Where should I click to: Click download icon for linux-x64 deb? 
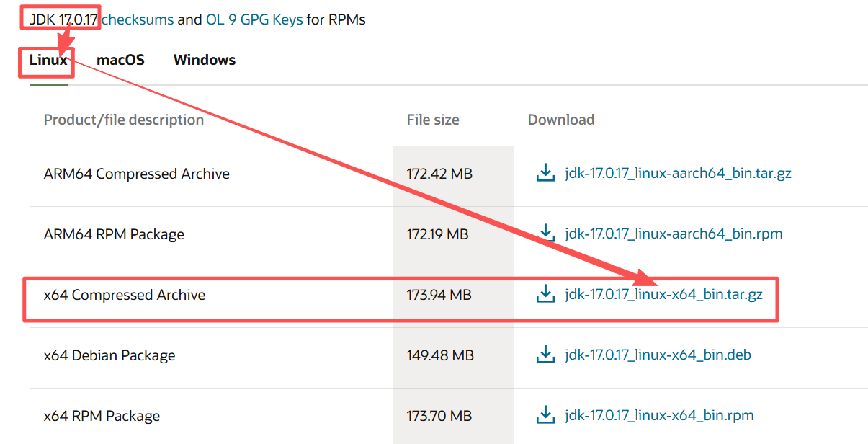point(546,355)
